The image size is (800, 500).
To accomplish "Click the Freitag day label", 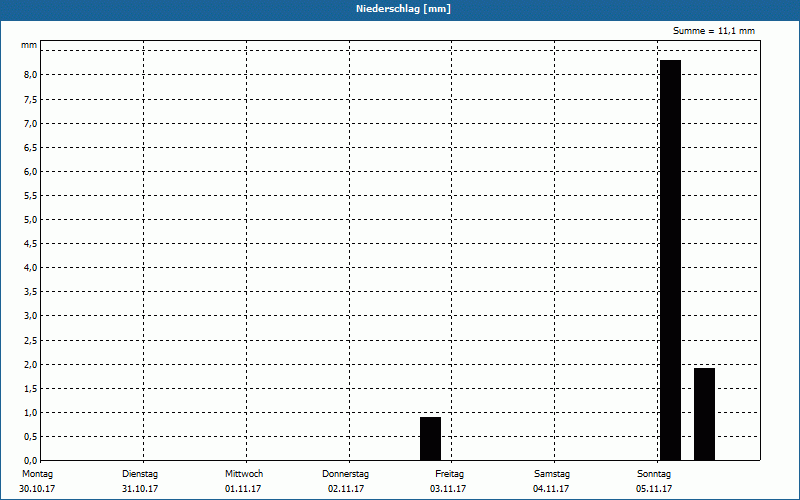I will [449, 474].
